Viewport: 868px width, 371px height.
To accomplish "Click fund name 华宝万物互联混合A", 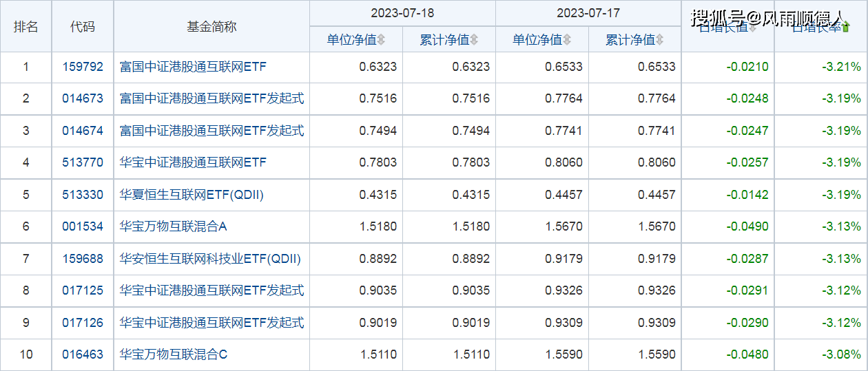I will click(173, 226).
